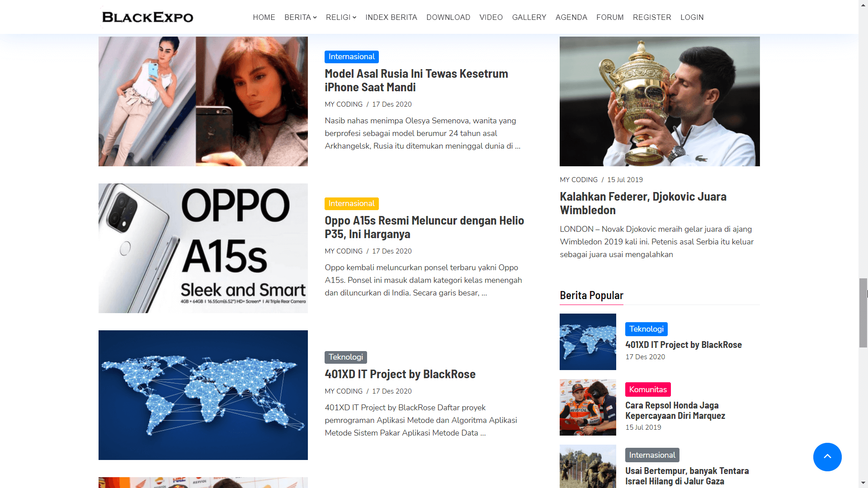Open the Oppo A15s article thumbnail
The width and height of the screenshot is (868, 488).
pos(203,248)
